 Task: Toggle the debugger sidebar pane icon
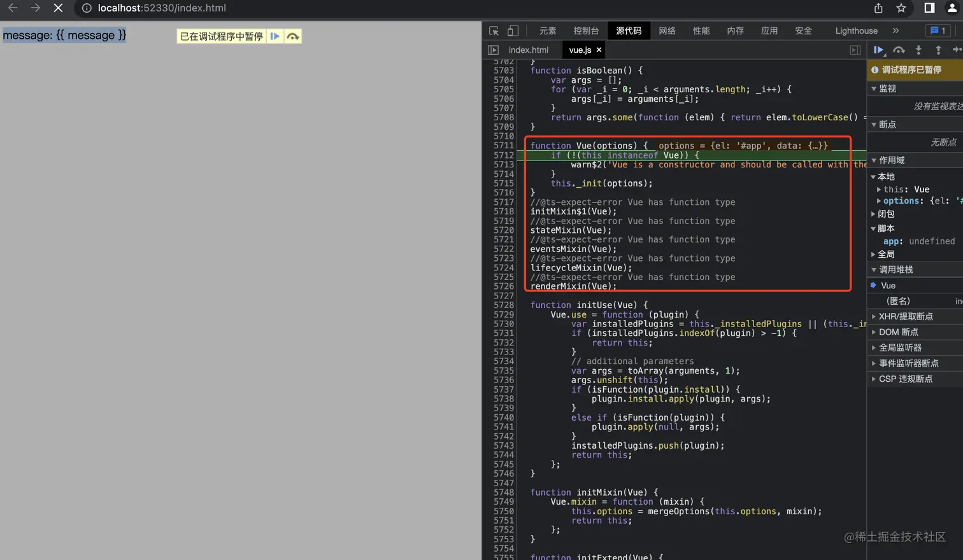(855, 50)
